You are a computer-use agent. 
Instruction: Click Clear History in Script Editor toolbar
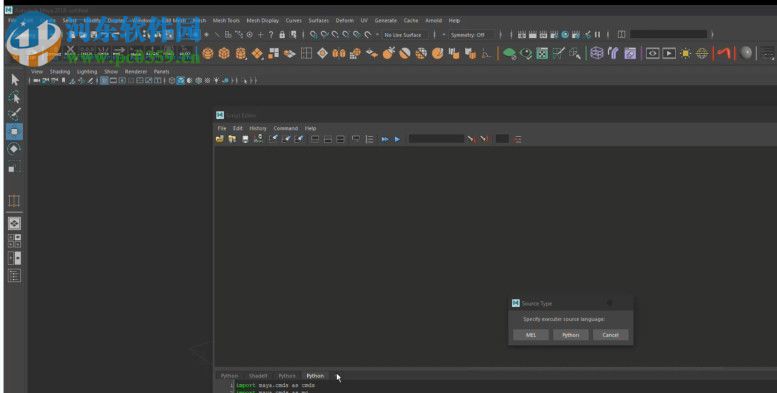pyautogui.click(x=273, y=139)
